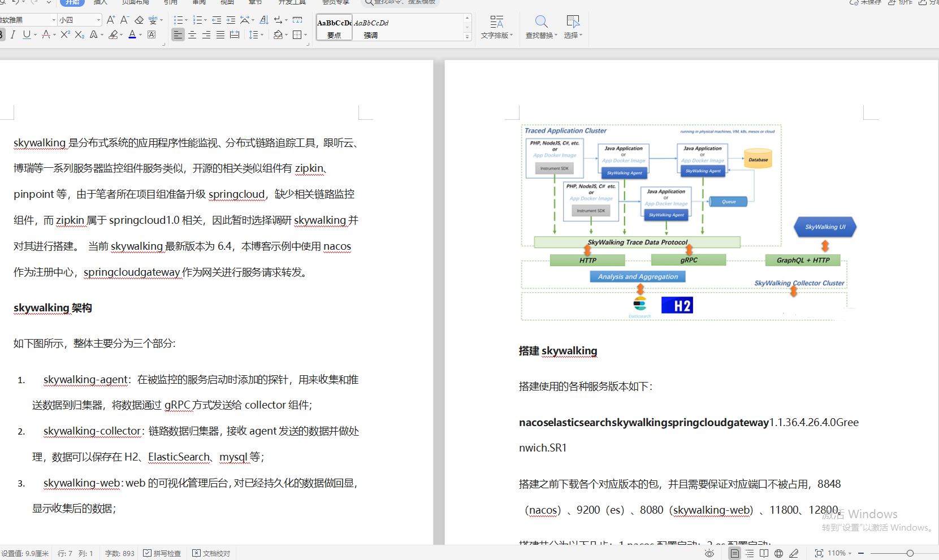Adjust the zoom slider handle
The height and width of the screenshot is (560, 939).
[x=910, y=553]
